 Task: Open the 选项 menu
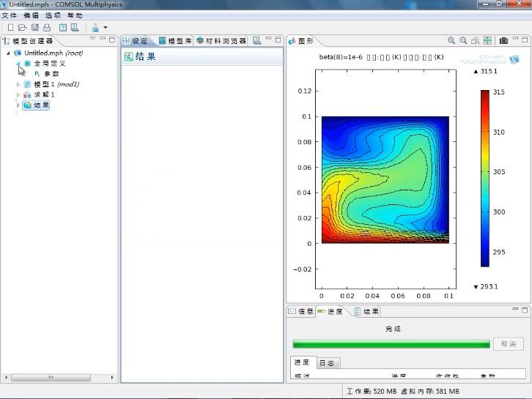coord(53,15)
